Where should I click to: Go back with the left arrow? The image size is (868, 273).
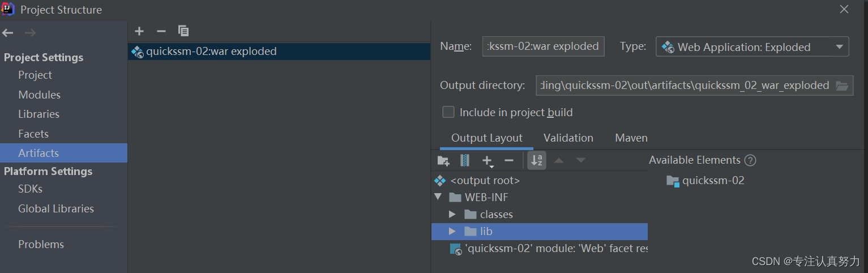tap(7, 33)
